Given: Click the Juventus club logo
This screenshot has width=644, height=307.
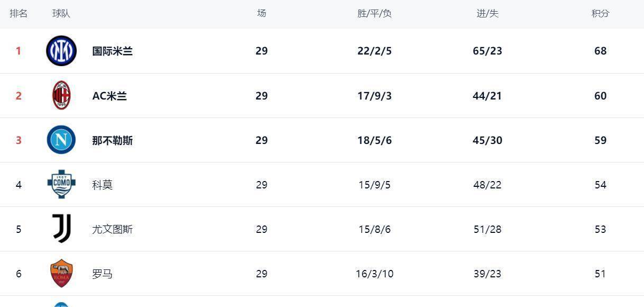Looking at the screenshot, I should 61,229.
